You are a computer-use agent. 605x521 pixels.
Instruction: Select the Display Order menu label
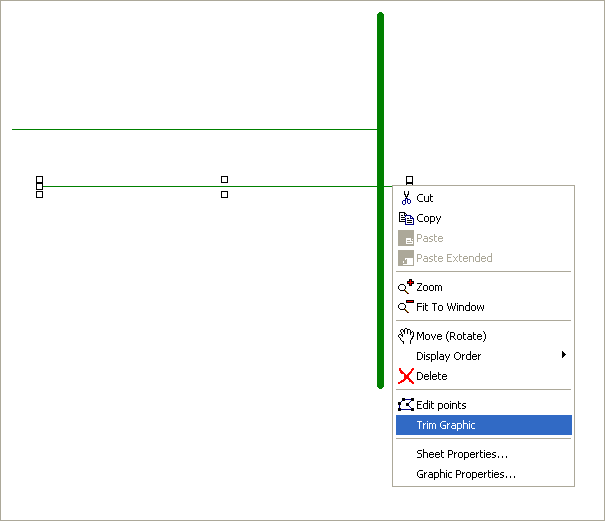coord(448,356)
